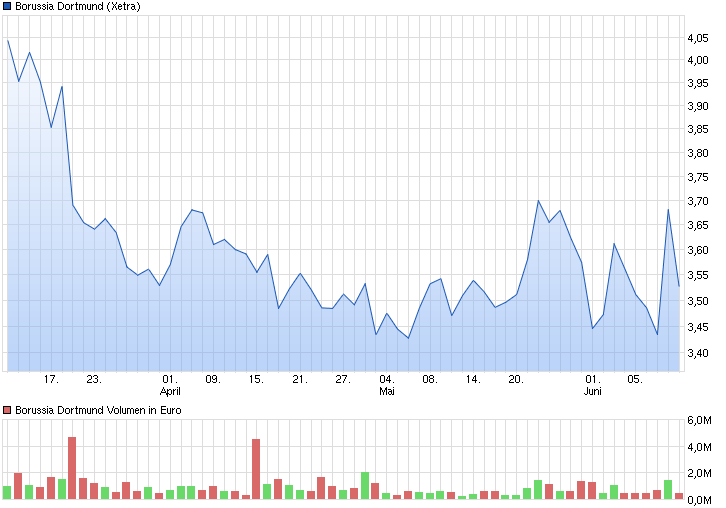Select the chart title 'Borussia Dortmund (Xetra)'
726x508 pixels.
(x=78, y=6)
